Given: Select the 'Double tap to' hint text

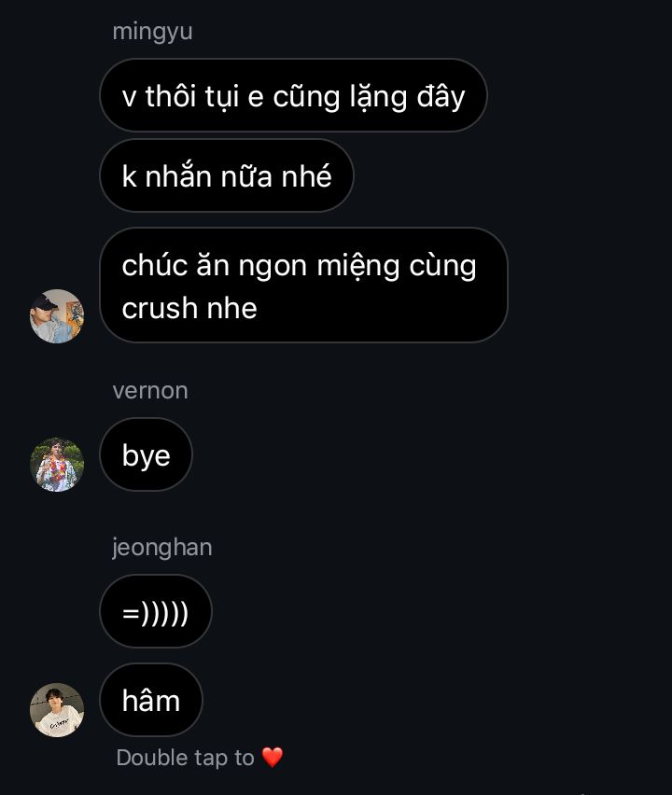Looking at the screenshot, I should coord(185,758).
